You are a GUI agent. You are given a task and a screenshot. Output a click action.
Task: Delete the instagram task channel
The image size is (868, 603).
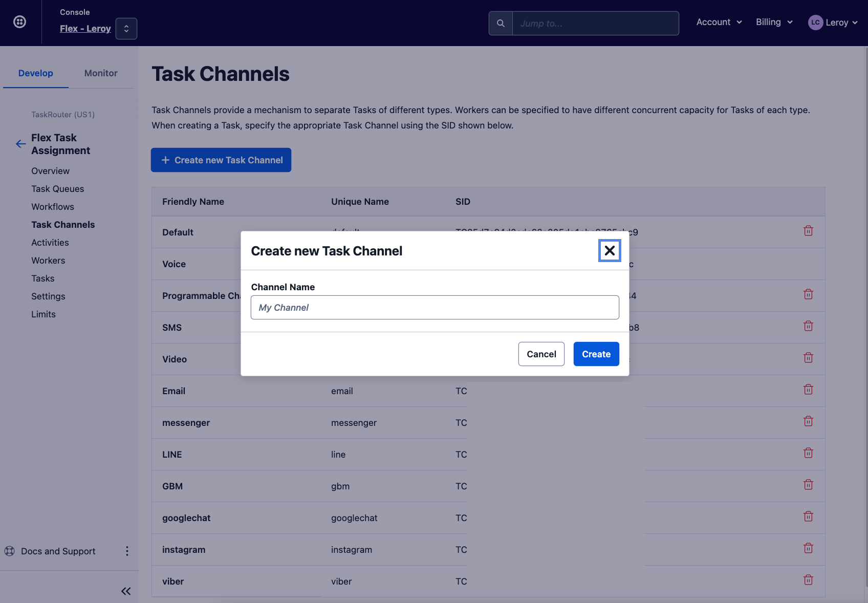click(x=808, y=548)
